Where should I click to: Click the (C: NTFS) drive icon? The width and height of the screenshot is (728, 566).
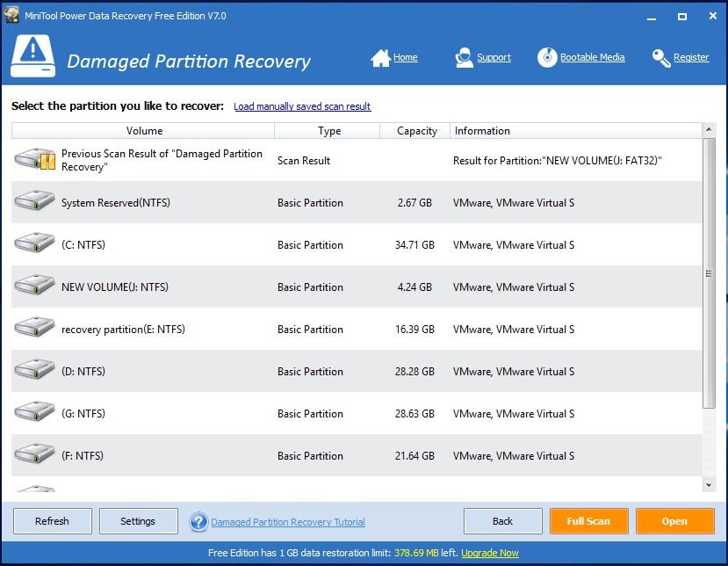click(34, 243)
